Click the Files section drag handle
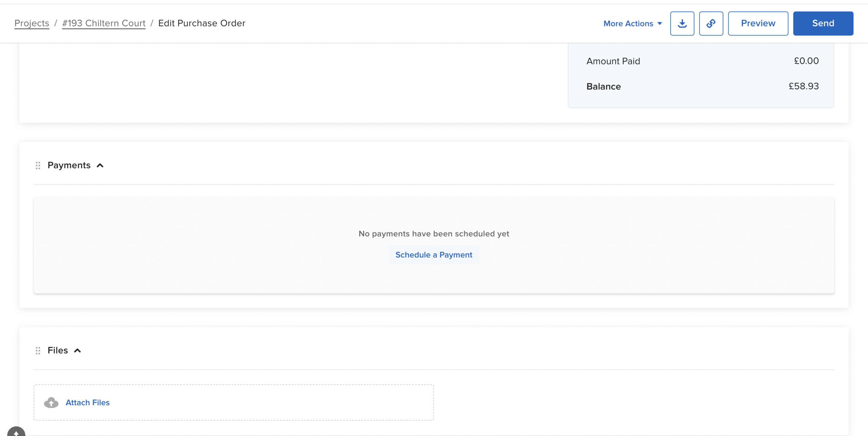 click(38, 350)
